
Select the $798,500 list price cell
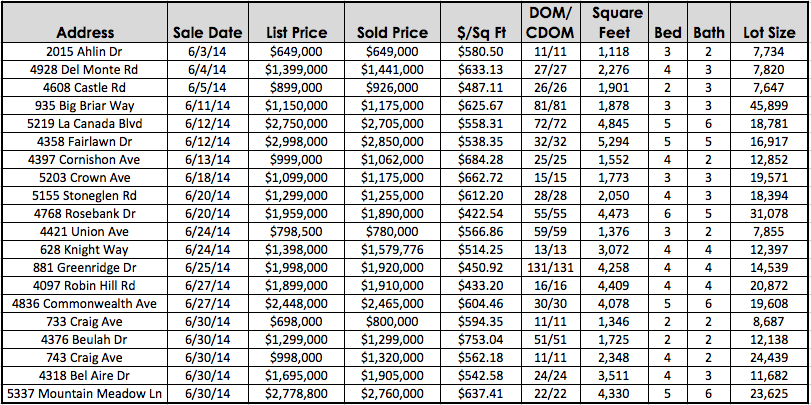(296, 232)
